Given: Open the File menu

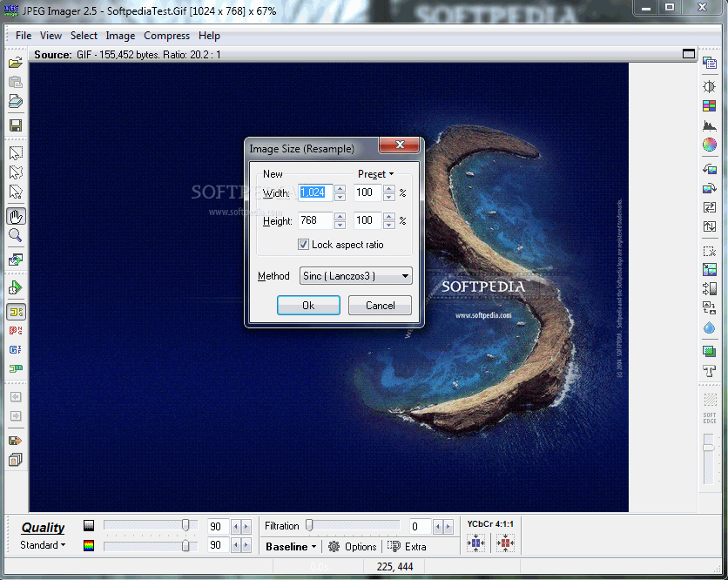Looking at the screenshot, I should point(24,36).
